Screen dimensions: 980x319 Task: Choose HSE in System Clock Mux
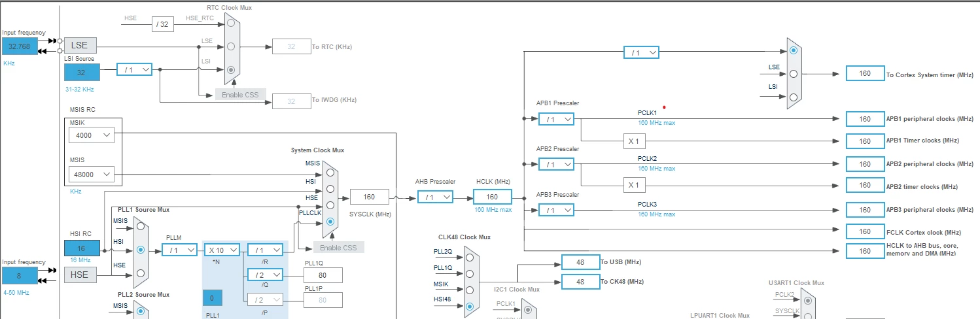[330, 205]
